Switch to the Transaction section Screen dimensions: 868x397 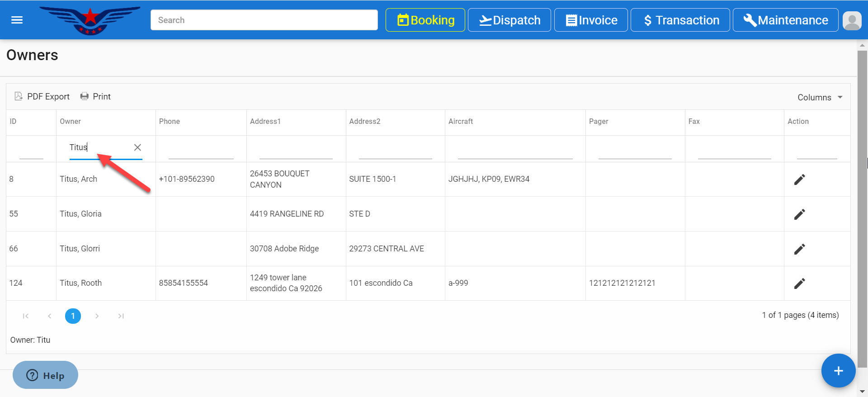(x=680, y=20)
